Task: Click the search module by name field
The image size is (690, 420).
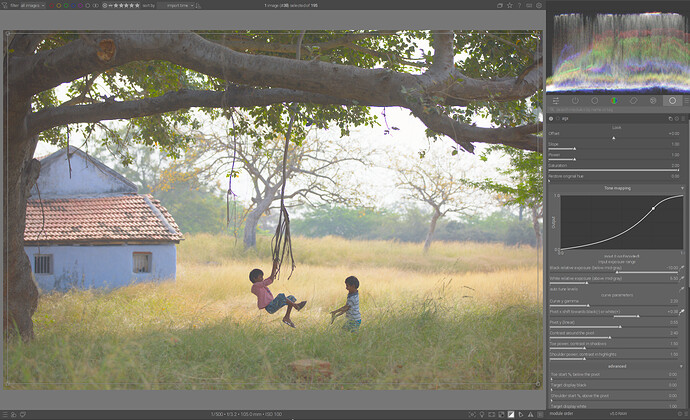Action: pos(616,110)
